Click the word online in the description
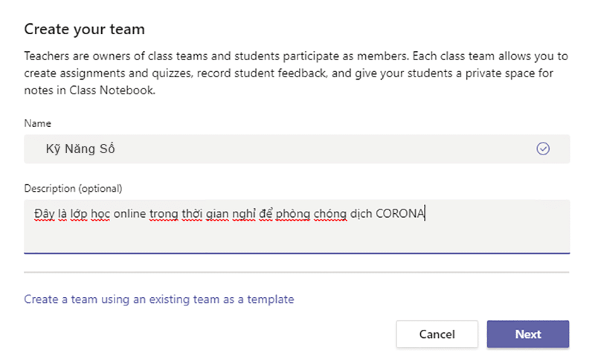 tap(129, 213)
